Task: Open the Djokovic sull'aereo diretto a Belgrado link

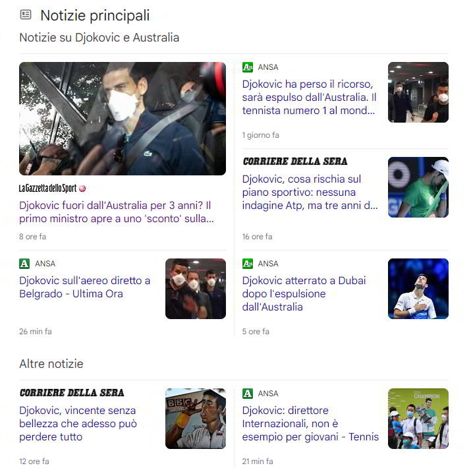Action: click(84, 287)
